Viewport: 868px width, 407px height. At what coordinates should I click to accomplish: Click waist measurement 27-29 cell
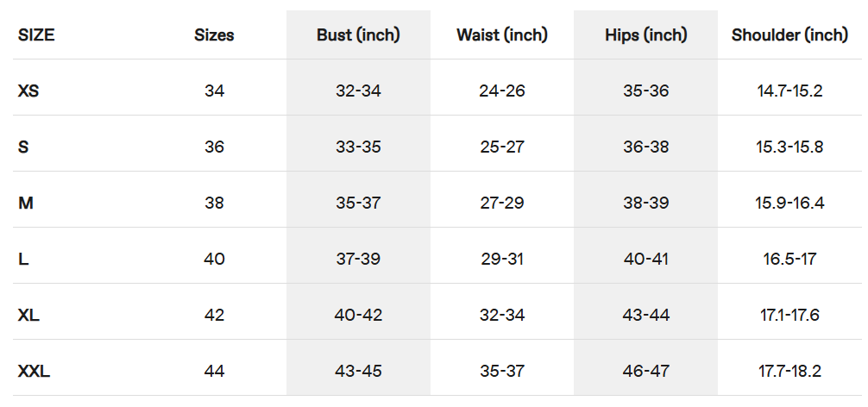(x=502, y=203)
